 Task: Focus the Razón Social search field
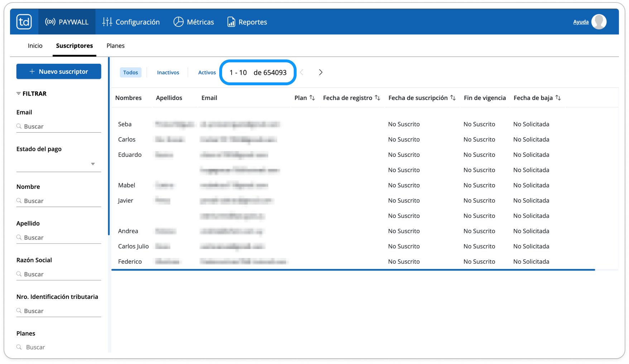(x=59, y=274)
